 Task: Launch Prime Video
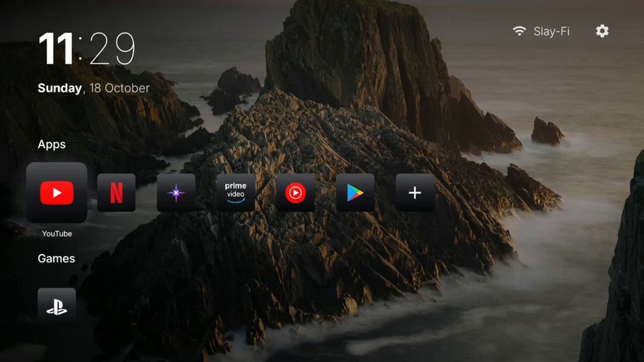pos(235,192)
